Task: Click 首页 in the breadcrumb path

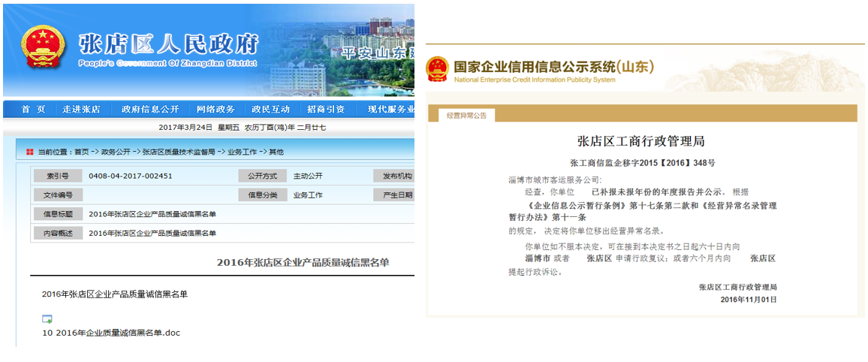Action: [x=81, y=152]
